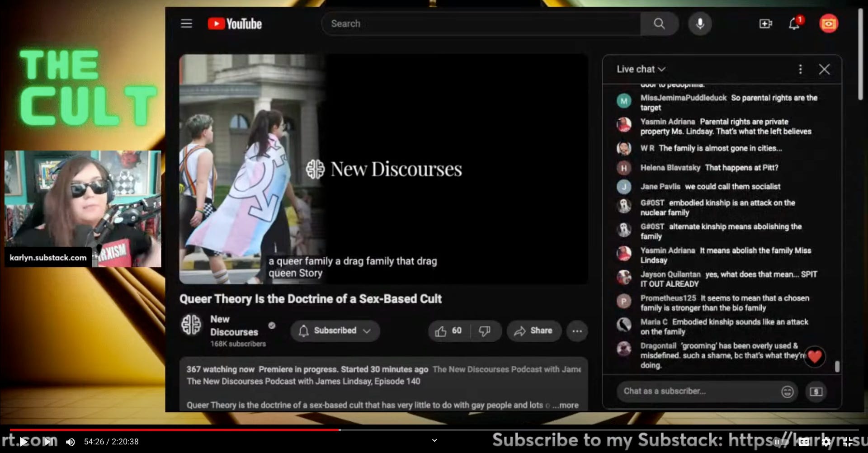
Task: Toggle closed captions CC button
Action: tap(804, 442)
